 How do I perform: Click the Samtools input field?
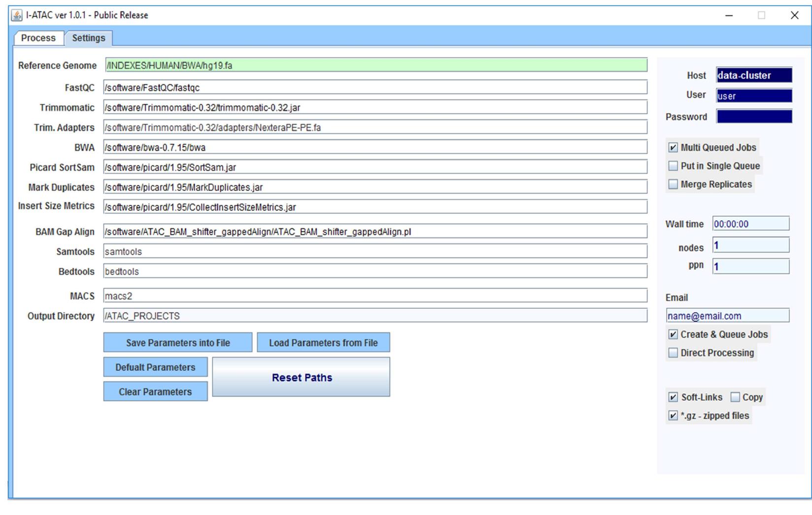tap(375, 251)
